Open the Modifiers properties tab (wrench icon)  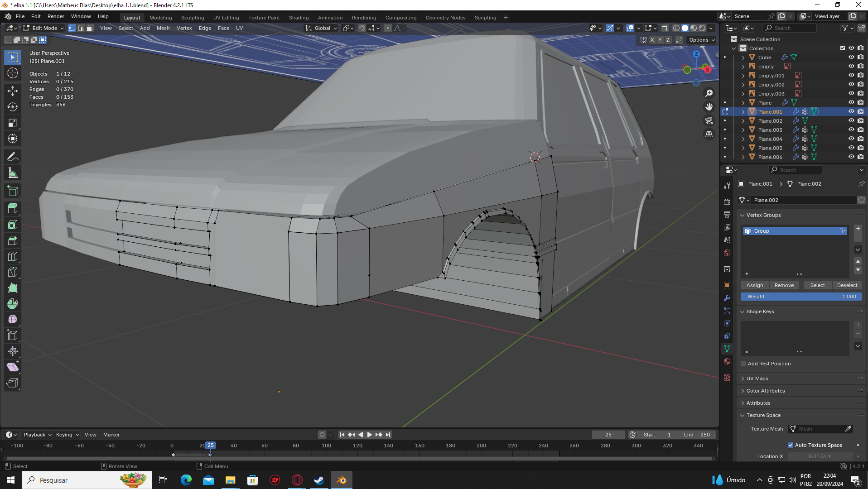[727, 298]
